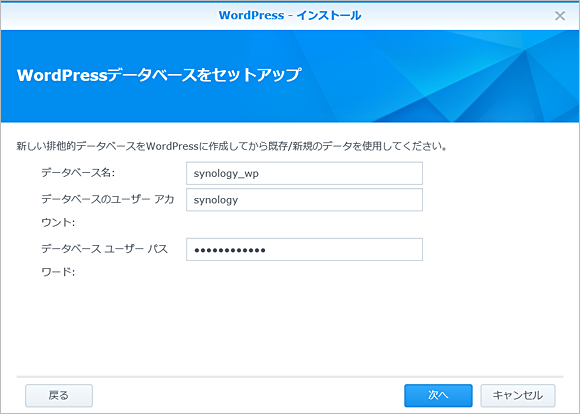580x414 pixels.
Task: Click the データベースのユーザー アカ label text
Action: click(108, 199)
